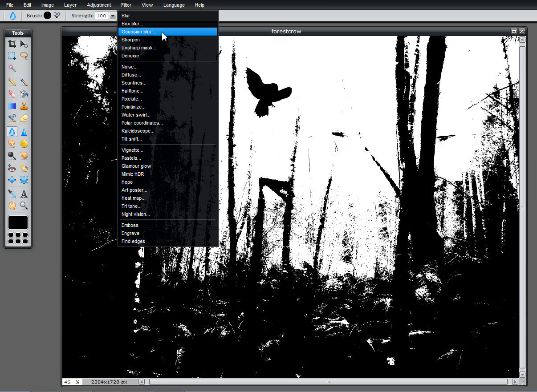Open the Image menu
This screenshot has height=392, width=537.
click(x=48, y=5)
